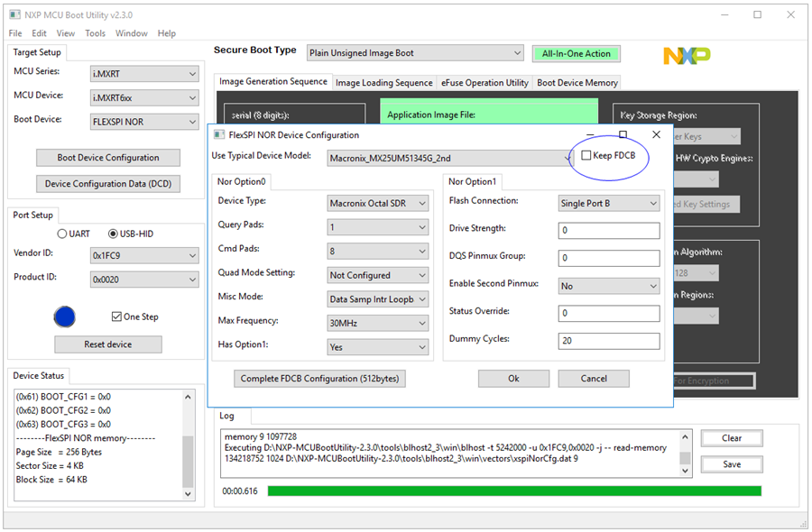Viewport: 812px width, 532px height.
Task: Click the Dummy Cycles input field
Action: (609, 341)
